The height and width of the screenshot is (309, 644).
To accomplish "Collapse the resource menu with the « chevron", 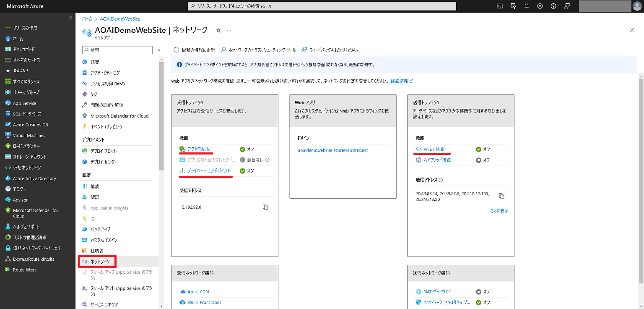I will click(x=159, y=50).
